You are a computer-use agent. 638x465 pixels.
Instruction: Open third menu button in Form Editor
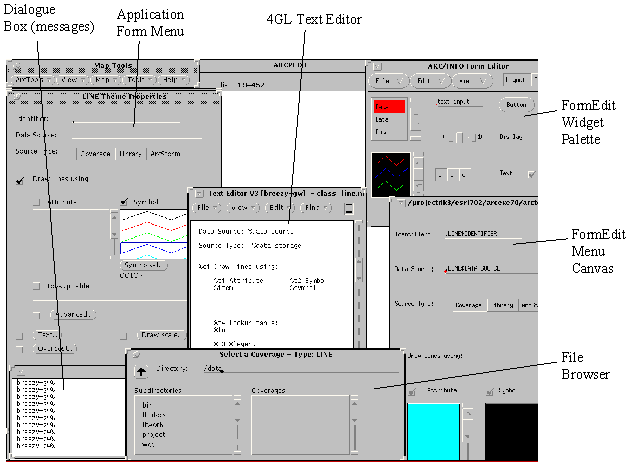(x=471, y=81)
